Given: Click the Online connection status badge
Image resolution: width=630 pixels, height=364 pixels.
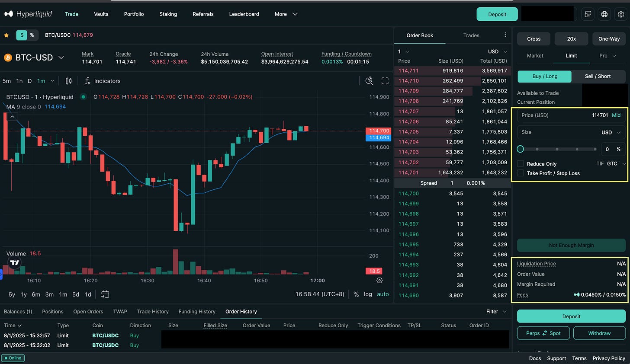Looking at the screenshot, I should pyautogui.click(x=13, y=358).
